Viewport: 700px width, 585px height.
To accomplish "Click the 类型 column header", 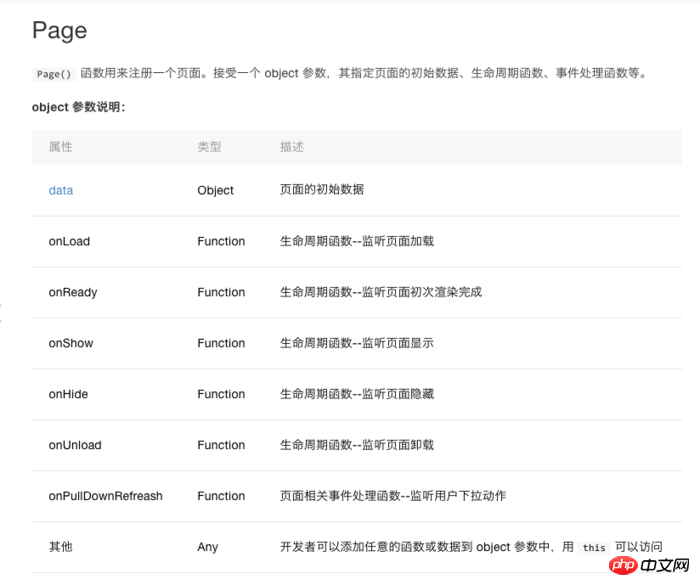I will 209,147.
